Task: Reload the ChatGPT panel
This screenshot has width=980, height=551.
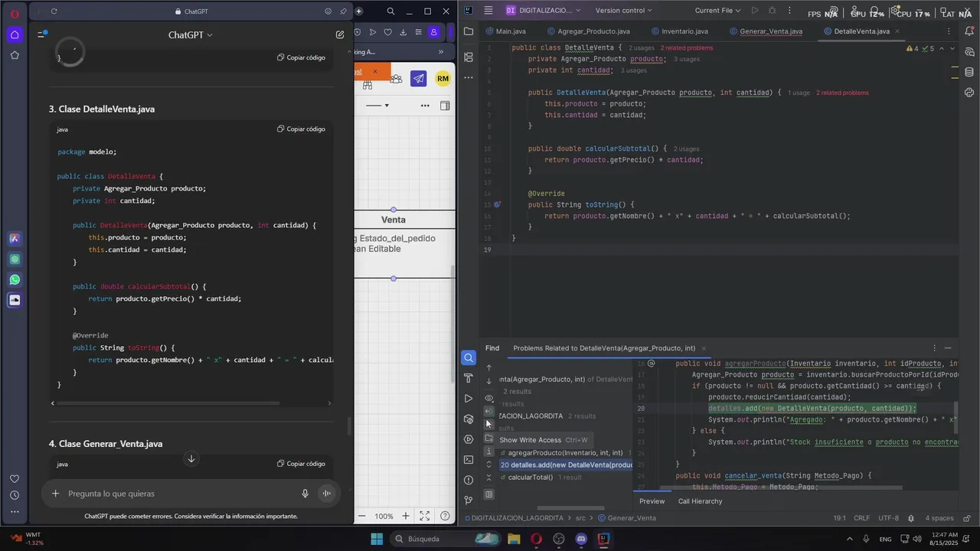Action: [x=54, y=11]
